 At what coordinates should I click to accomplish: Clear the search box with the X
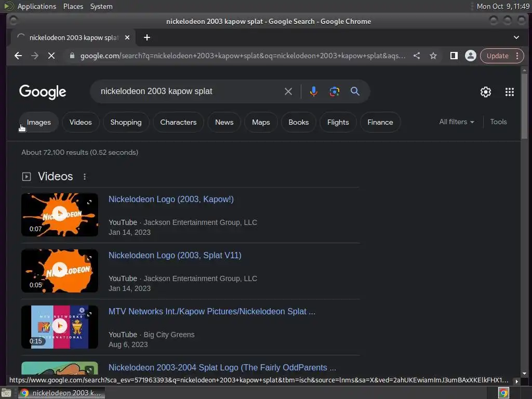click(288, 91)
